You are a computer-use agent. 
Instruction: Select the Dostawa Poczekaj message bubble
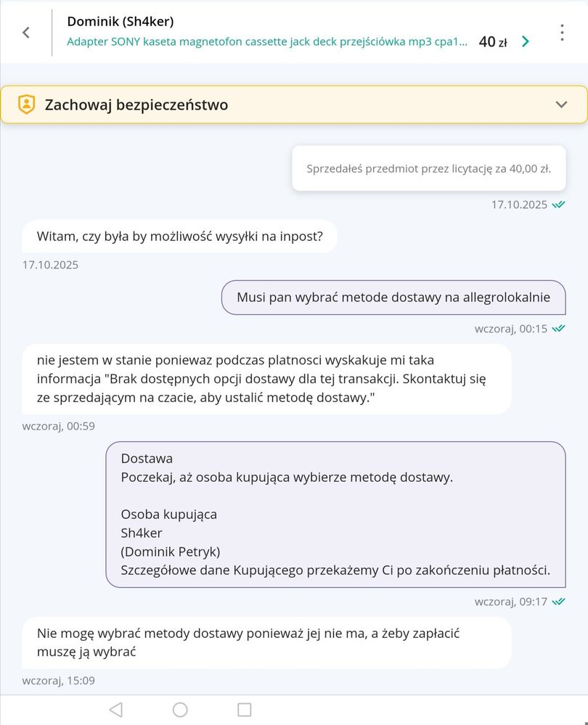pos(335,514)
